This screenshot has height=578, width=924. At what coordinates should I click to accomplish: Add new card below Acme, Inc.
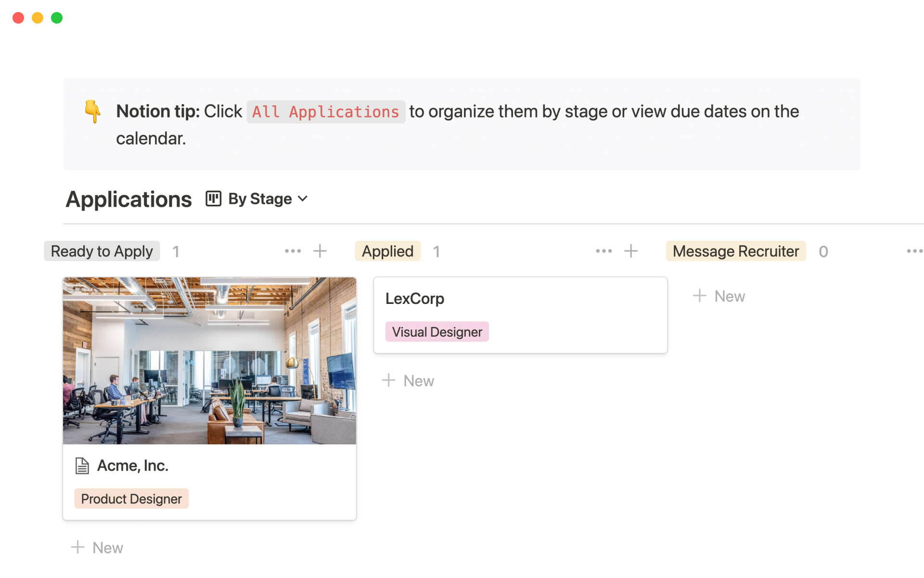tap(97, 548)
